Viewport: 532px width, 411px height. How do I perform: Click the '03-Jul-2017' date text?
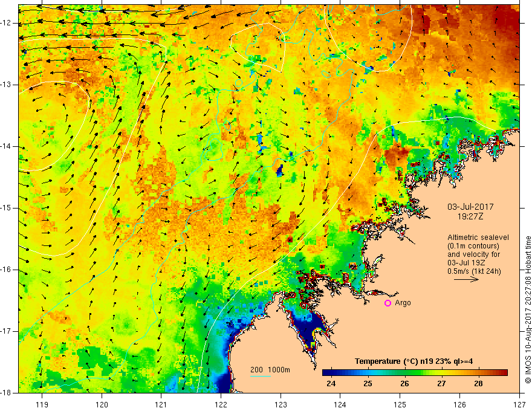click(470, 207)
